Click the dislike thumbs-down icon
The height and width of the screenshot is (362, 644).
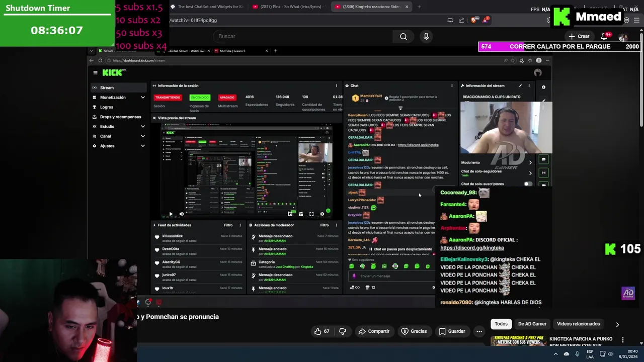343,331
